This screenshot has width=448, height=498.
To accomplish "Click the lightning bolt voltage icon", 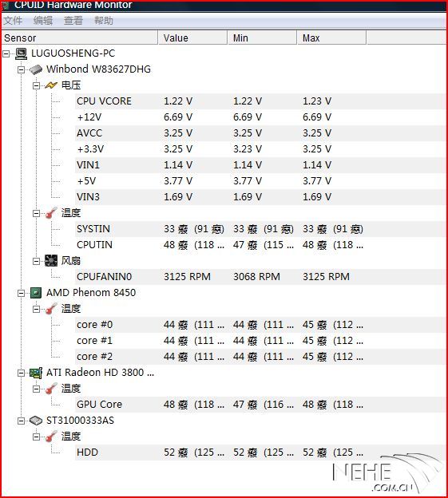I will coord(51,85).
